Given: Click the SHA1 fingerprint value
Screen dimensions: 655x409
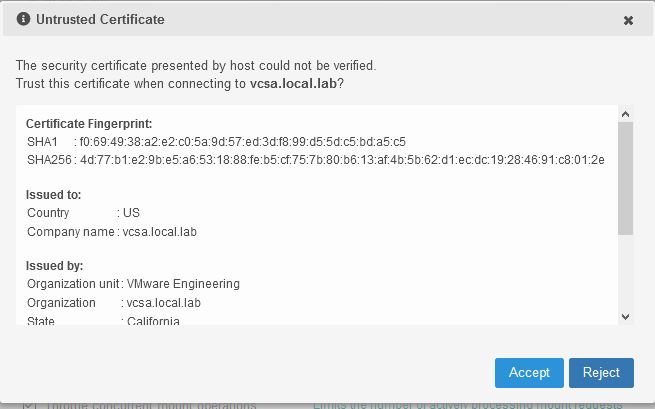Looking at the screenshot, I should pos(243,142).
